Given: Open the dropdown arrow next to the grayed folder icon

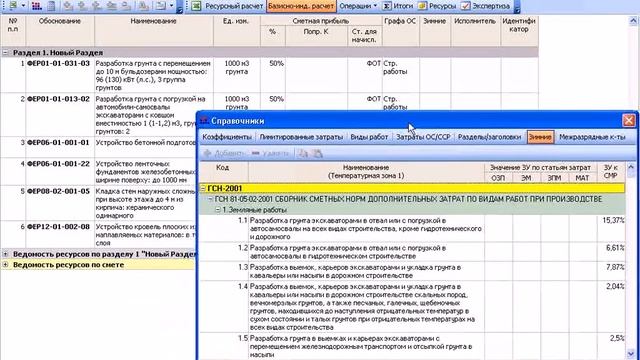Looking at the screenshot, I should (x=172, y=6).
